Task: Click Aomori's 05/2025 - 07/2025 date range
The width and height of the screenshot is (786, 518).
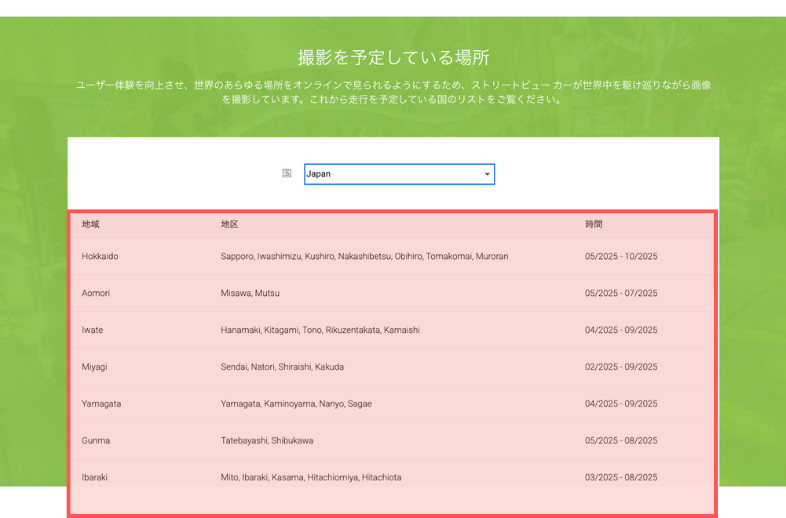Action: pos(621,294)
